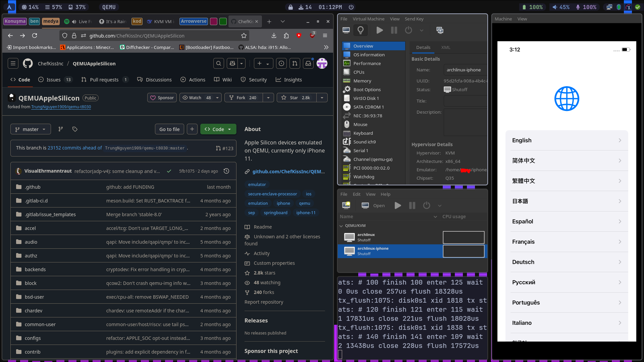Open the manage snapshots icon in VM toolbar

[x=440, y=31]
